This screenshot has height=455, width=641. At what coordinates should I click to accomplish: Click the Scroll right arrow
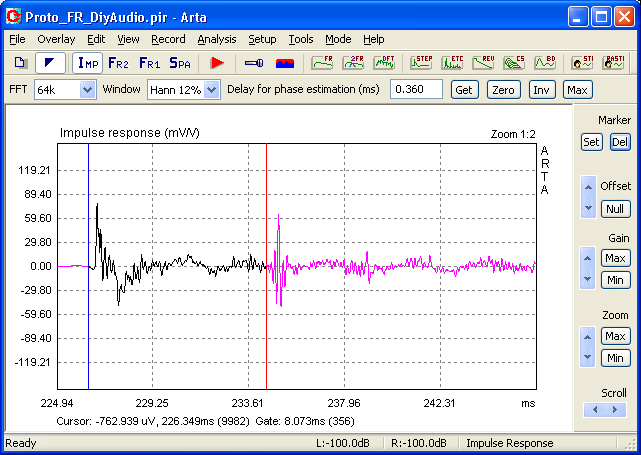point(615,410)
